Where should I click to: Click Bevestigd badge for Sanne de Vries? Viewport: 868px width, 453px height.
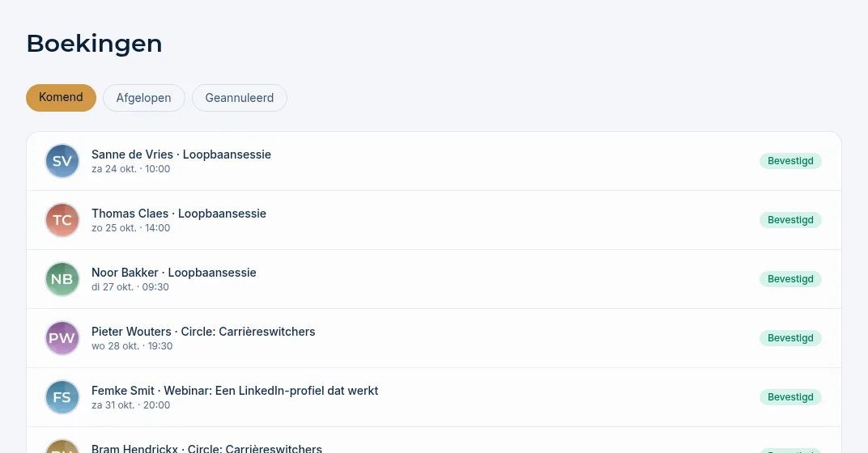tap(790, 161)
